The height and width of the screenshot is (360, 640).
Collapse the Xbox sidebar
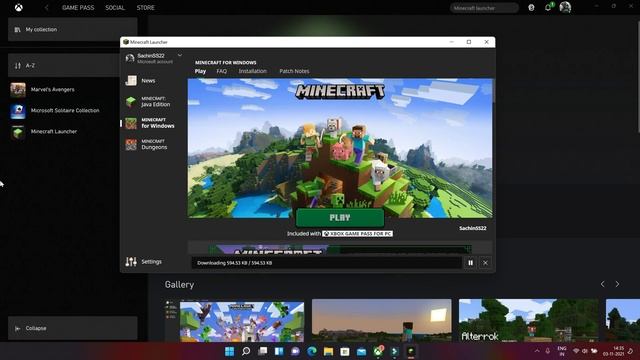(73, 328)
